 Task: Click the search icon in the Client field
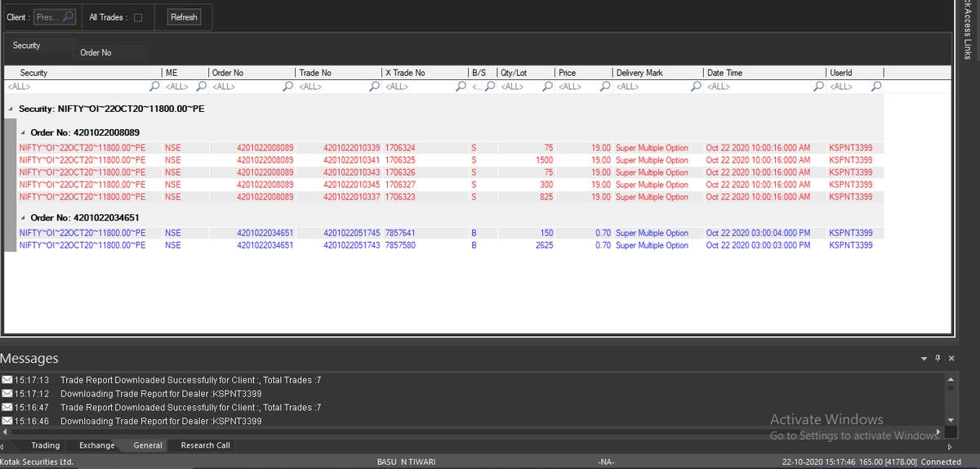point(69,17)
